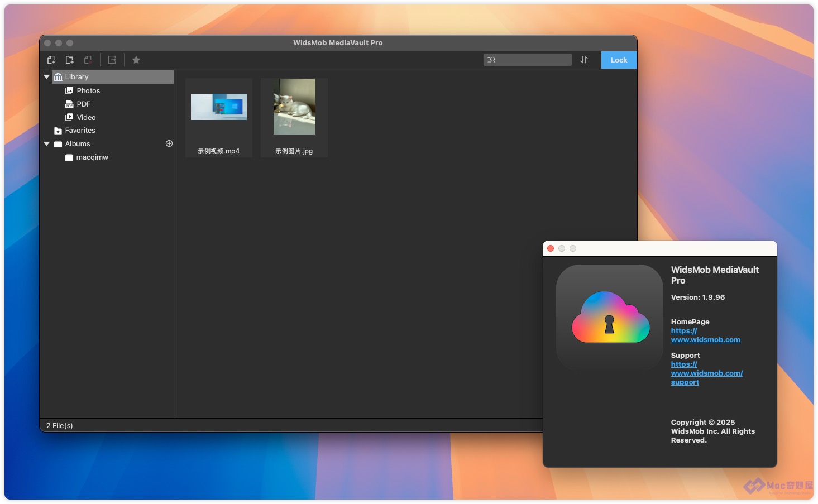The width and height of the screenshot is (818, 504).
Task: Open the macqimw album
Action: point(92,157)
